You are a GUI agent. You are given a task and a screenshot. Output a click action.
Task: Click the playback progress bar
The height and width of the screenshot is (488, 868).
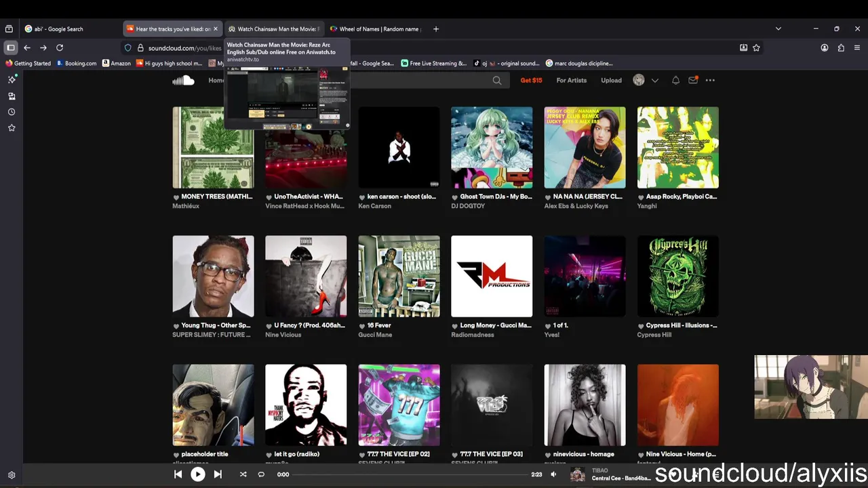point(410,474)
